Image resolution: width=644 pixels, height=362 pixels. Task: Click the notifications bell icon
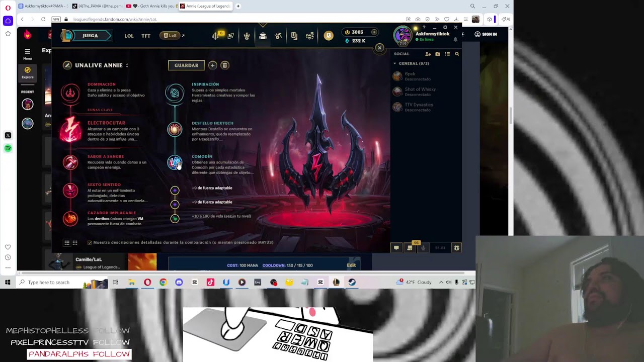tap(455, 39)
